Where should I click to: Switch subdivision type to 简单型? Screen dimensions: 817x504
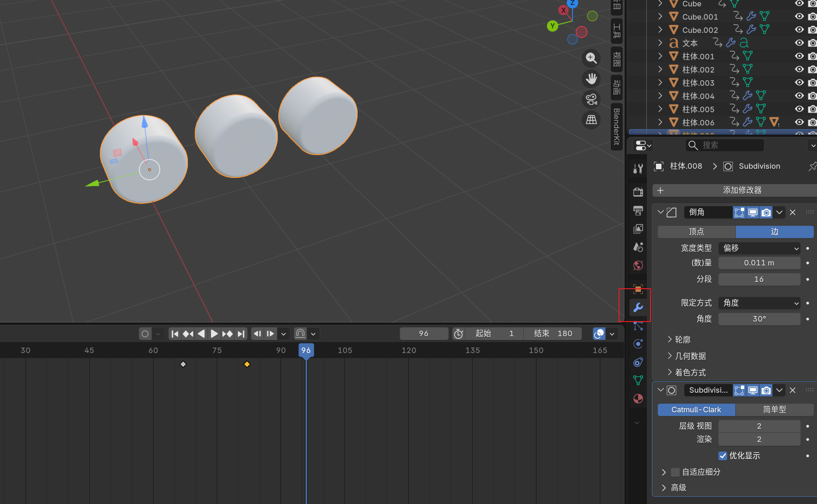(774, 410)
